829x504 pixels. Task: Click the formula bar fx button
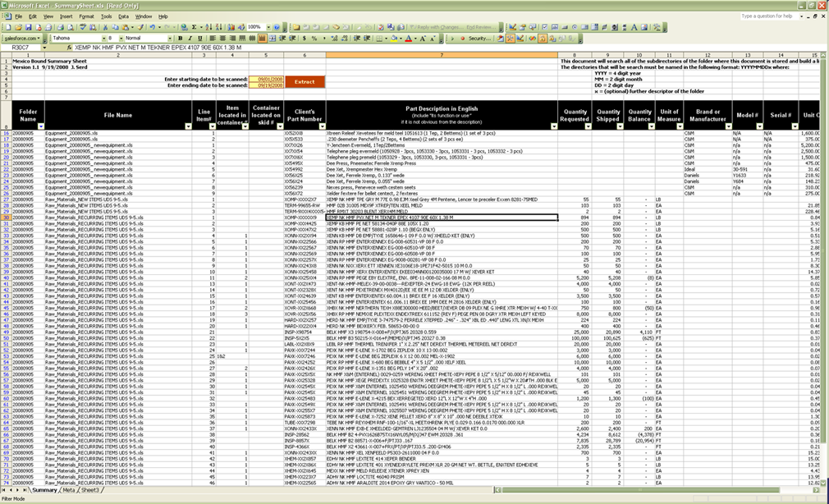pos(69,48)
